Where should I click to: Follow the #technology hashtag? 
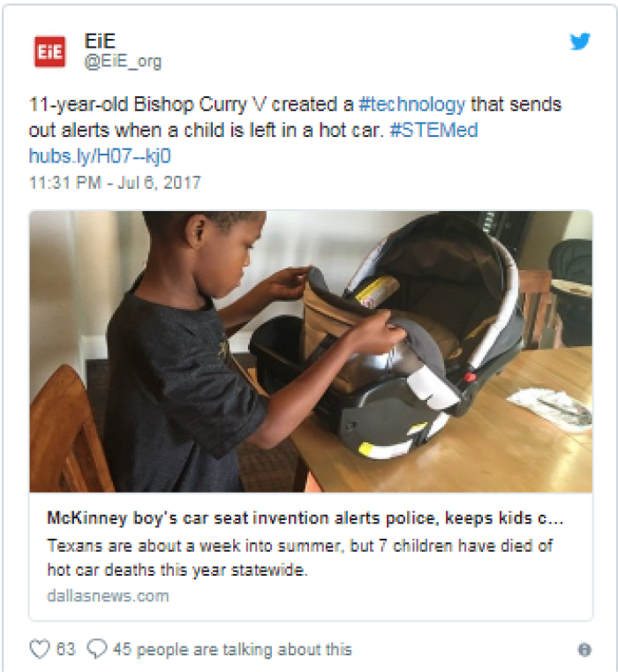[x=411, y=104]
